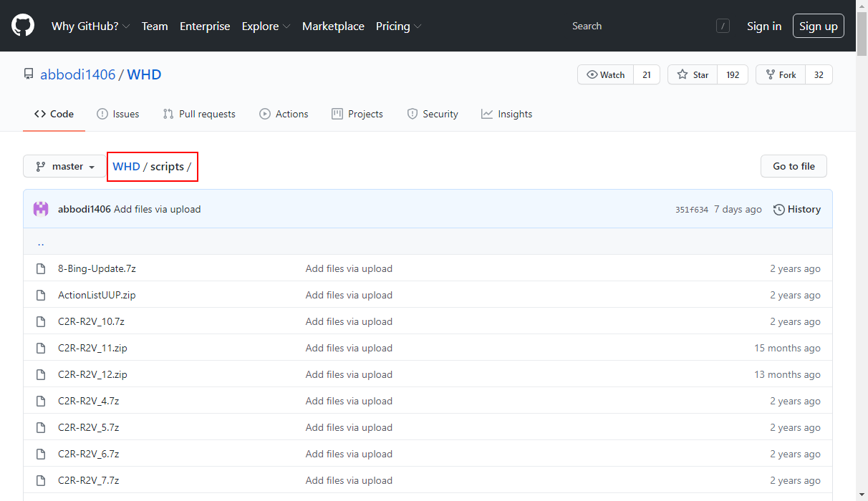
Task: Open the WHD repository name link in title
Action: [144, 74]
